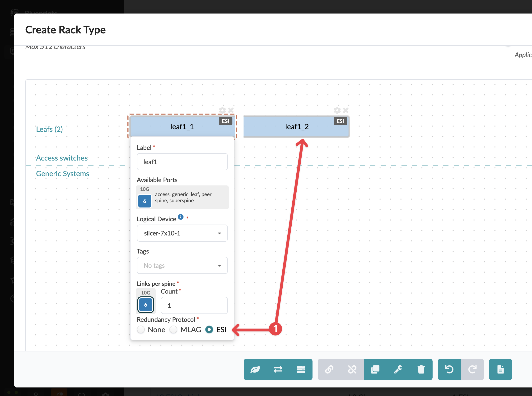Click the Label field containing leaf1
This screenshot has height=396, width=532.
pos(182,162)
